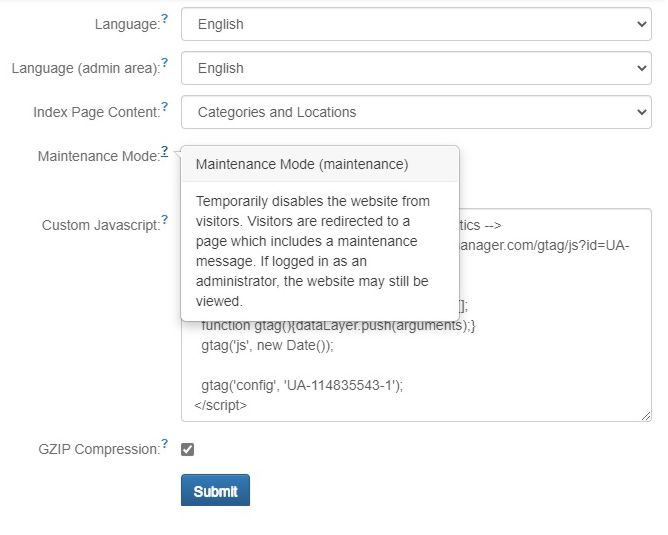Click the 'Maintenance Mode:' label
Screen dimensions: 668x535
(99, 156)
